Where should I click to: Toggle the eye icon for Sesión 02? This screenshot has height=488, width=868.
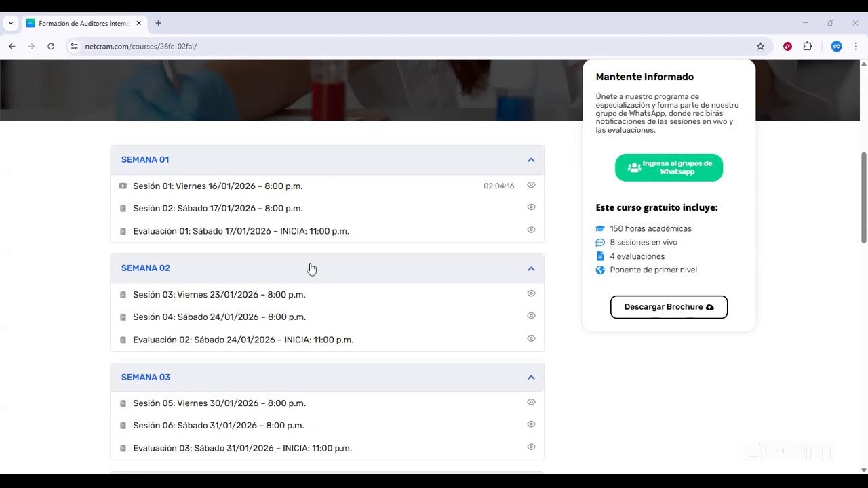click(x=532, y=207)
